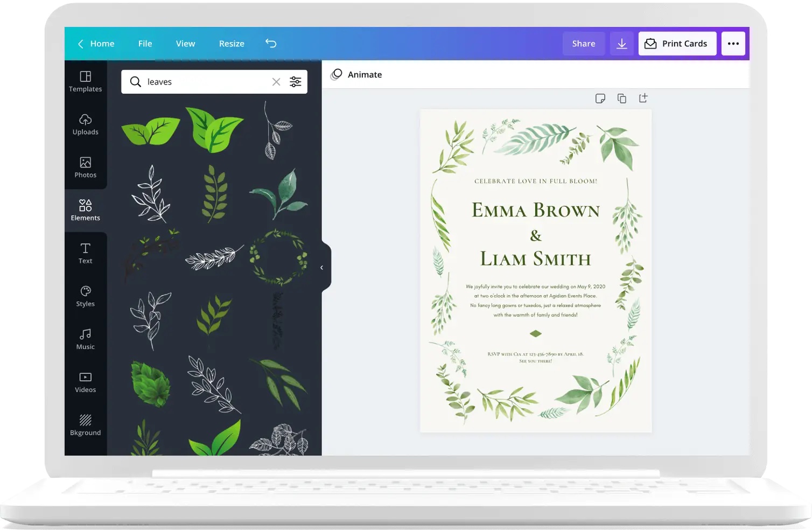Click the Animate button
The height and width of the screenshot is (531, 812).
(356, 75)
